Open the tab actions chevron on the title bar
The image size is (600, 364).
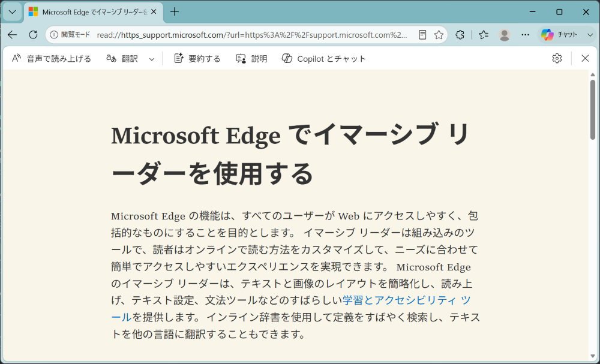(12, 12)
